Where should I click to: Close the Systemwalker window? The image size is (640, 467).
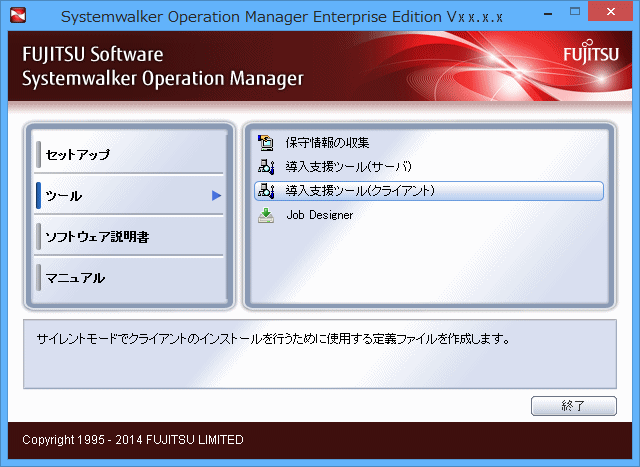(611, 12)
